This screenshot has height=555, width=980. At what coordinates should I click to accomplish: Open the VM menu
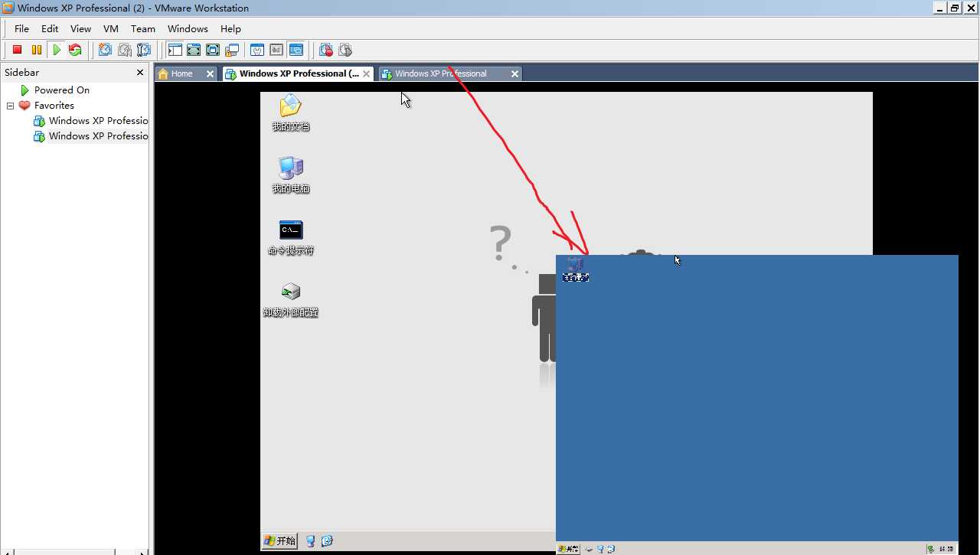click(111, 28)
